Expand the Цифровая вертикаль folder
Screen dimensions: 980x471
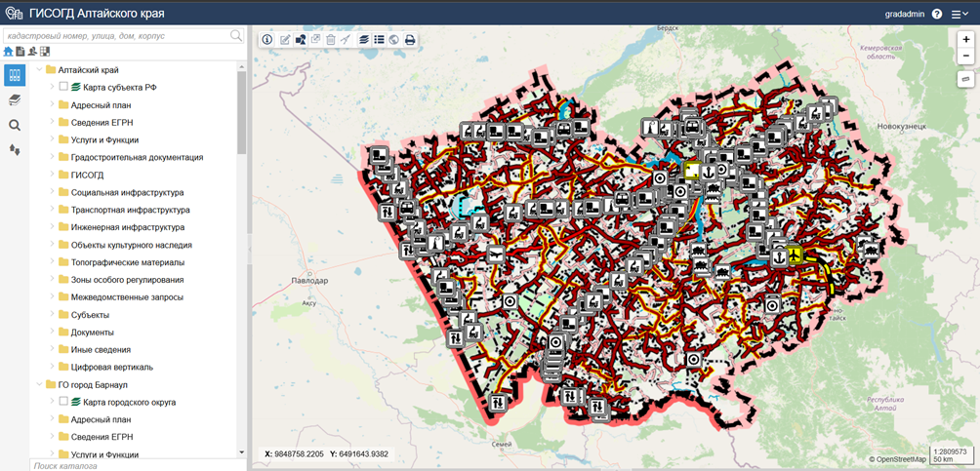coord(52,367)
